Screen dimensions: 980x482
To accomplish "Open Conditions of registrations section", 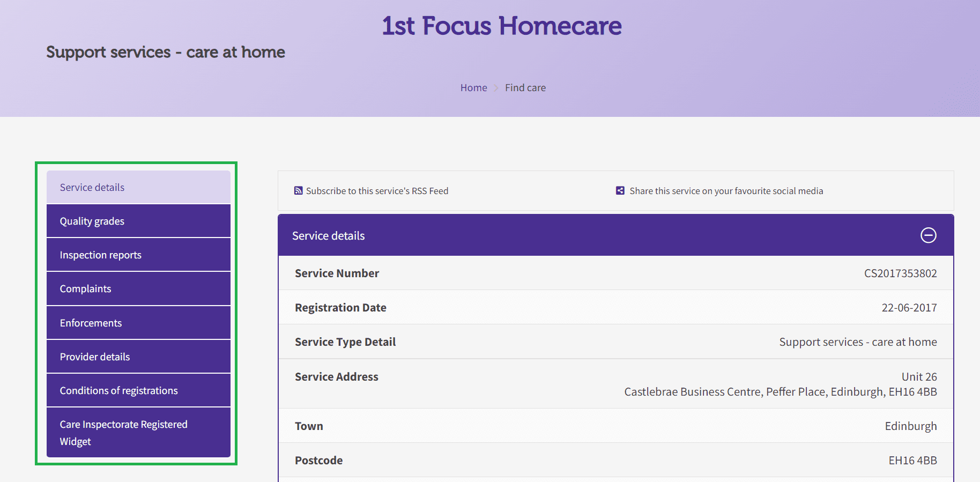I will point(138,390).
